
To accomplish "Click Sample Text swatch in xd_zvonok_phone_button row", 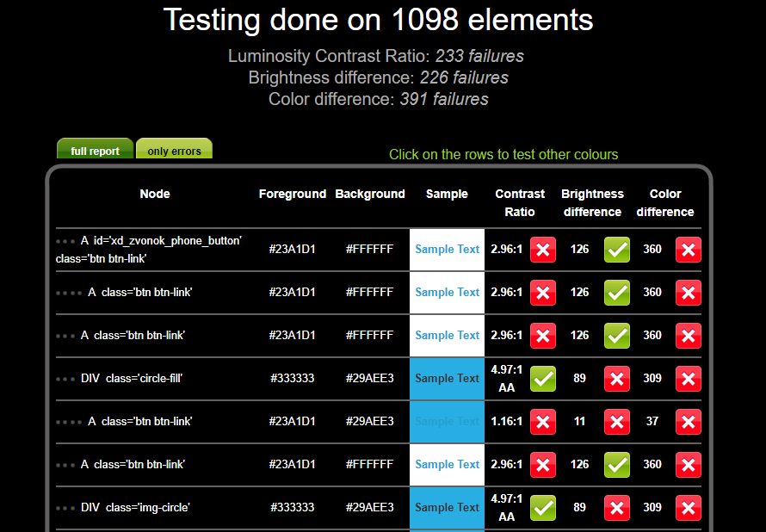I will pos(447,250).
